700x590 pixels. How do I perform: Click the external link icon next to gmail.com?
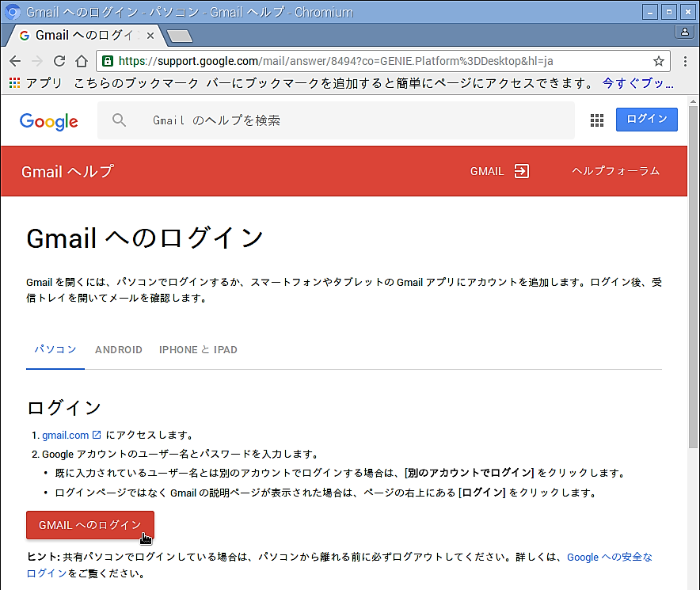[97, 435]
